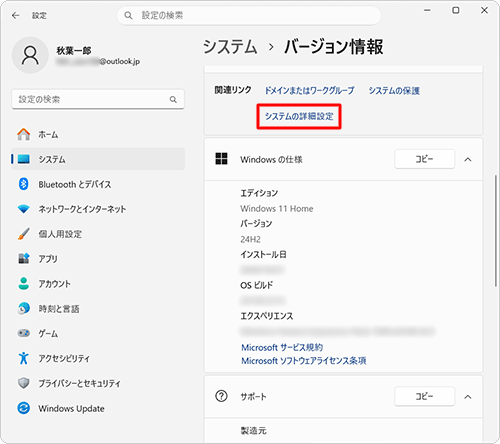Click システム in the breadcrumb header
This screenshot has width=500, height=444.
point(230,46)
